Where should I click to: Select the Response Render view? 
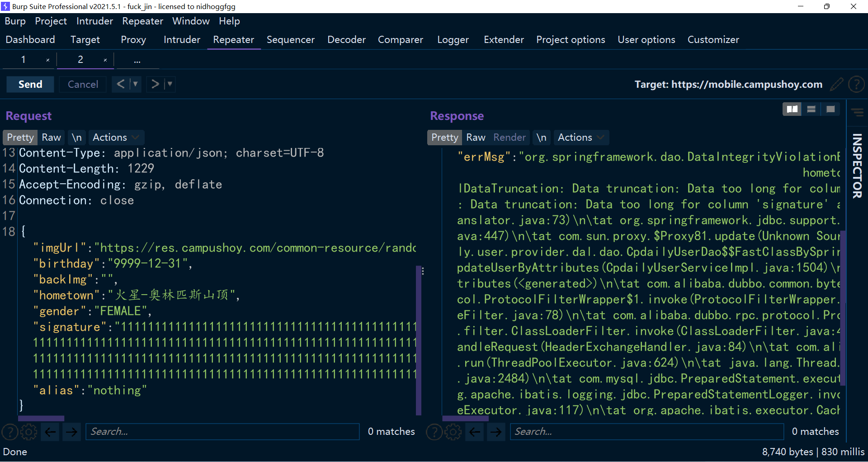point(509,138)
